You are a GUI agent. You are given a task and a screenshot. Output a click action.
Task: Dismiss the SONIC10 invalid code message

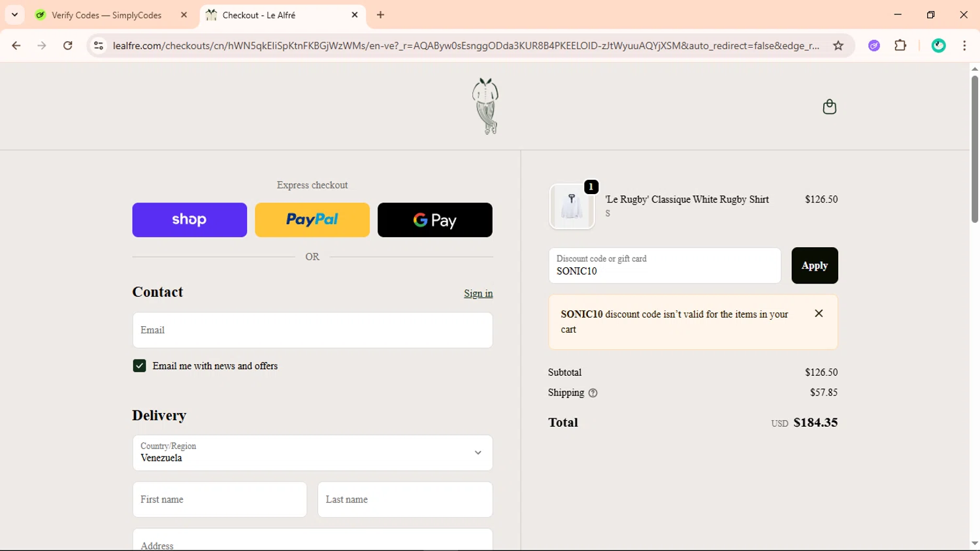[x=819, y=314]
